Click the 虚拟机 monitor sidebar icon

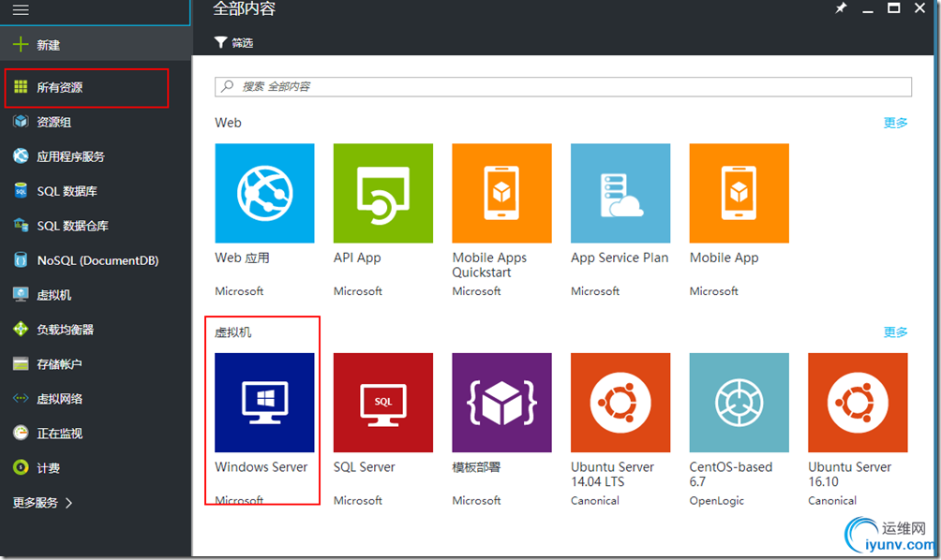tap(21, 294)
